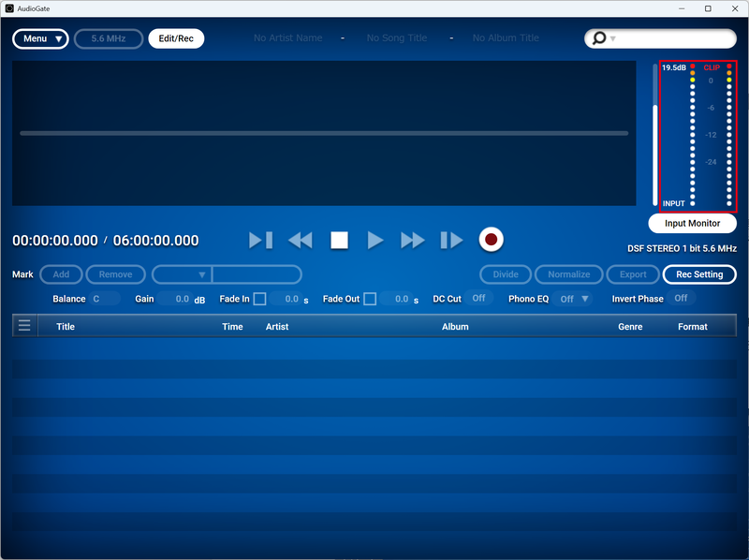Sort the list by Album column
749x560 pixels.
(455, 326)
